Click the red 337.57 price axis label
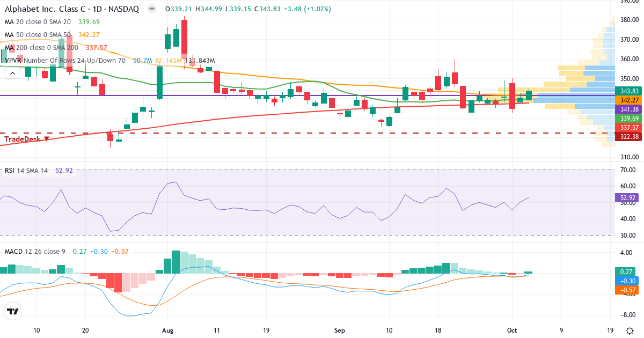This screenshot has width=644, height=338. tap(628, 127)
